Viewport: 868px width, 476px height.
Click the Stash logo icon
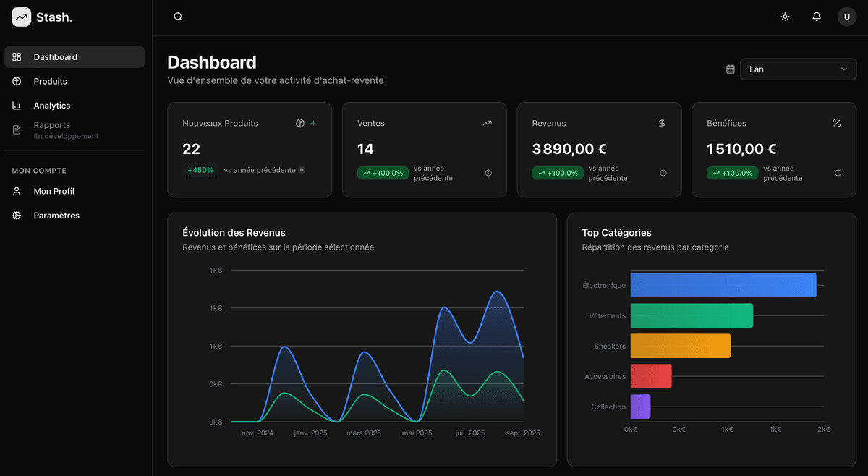pyautogui.click(x=22, y=17)
